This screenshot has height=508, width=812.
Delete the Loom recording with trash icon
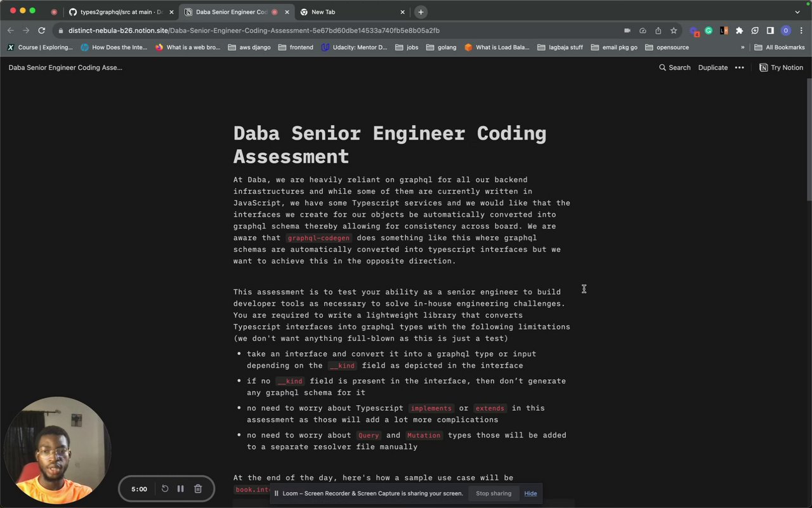click(198, 489)
